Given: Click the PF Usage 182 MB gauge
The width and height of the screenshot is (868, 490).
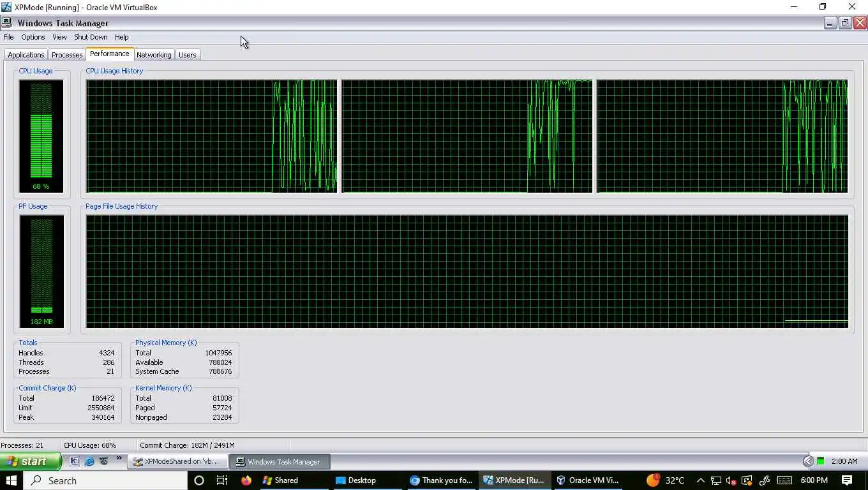Looking at the screenshot, I should point(41,271).
